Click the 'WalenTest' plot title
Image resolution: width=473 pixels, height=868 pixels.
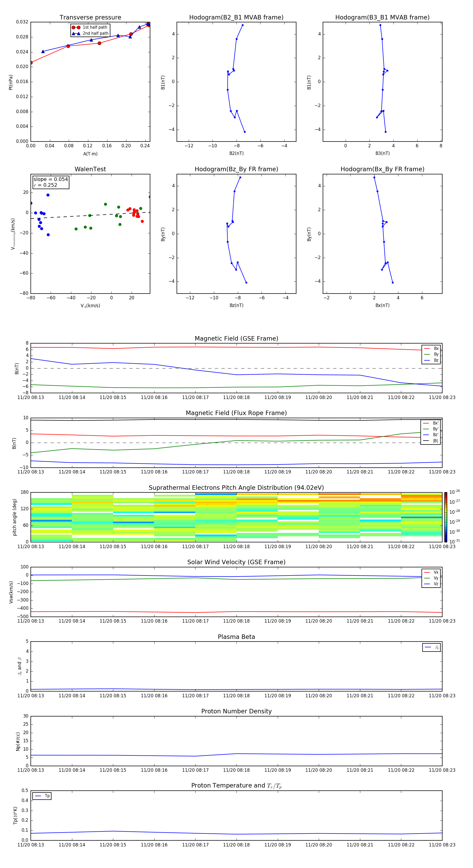(90, 169)
